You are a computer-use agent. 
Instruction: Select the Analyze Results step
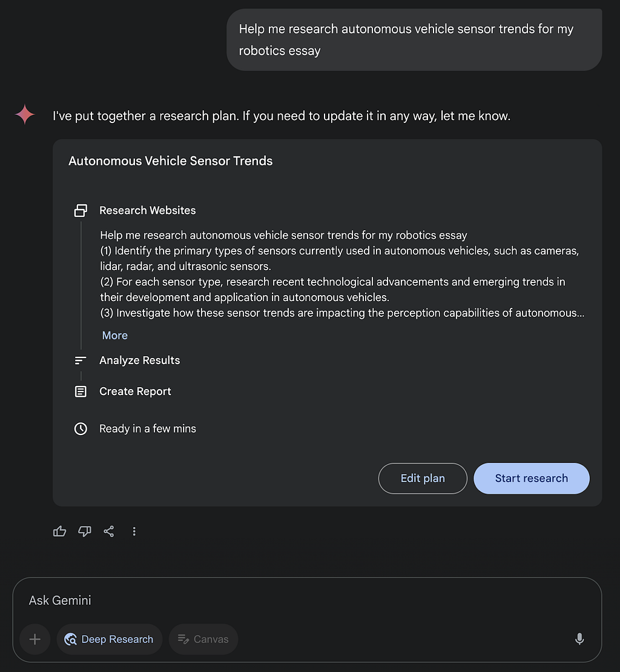click(x=140, y=361)
